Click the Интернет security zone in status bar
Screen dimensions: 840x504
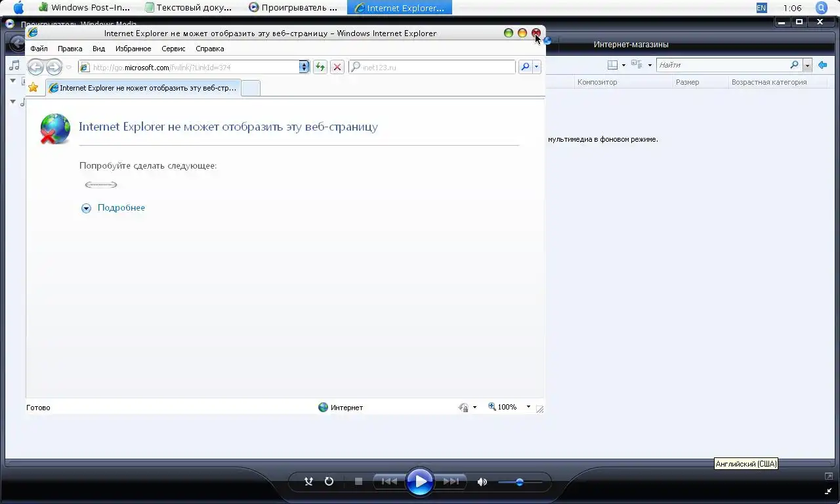tap(341, 408)
